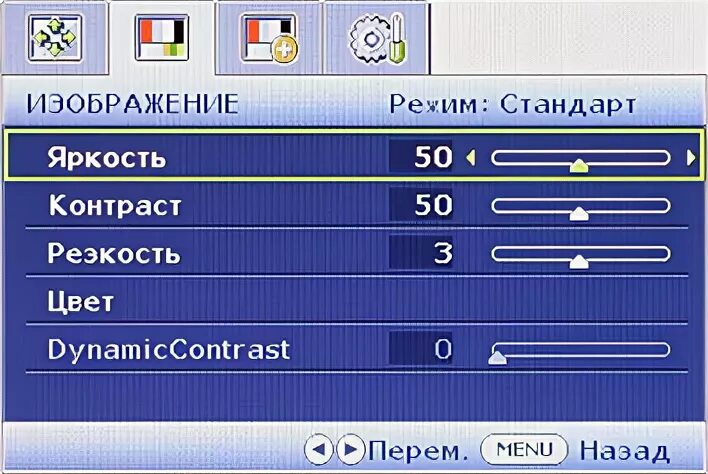Click the DynamicContrast slider track
Screen dimensions: 708x474
tap(581, 349)
